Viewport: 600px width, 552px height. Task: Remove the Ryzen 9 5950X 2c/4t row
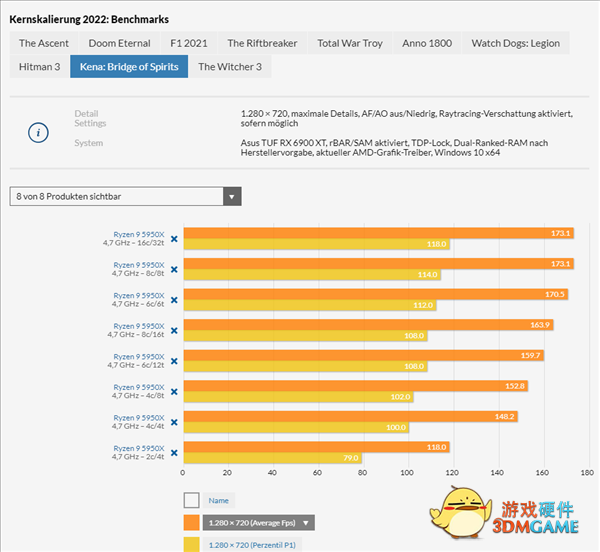pos(174,453)
